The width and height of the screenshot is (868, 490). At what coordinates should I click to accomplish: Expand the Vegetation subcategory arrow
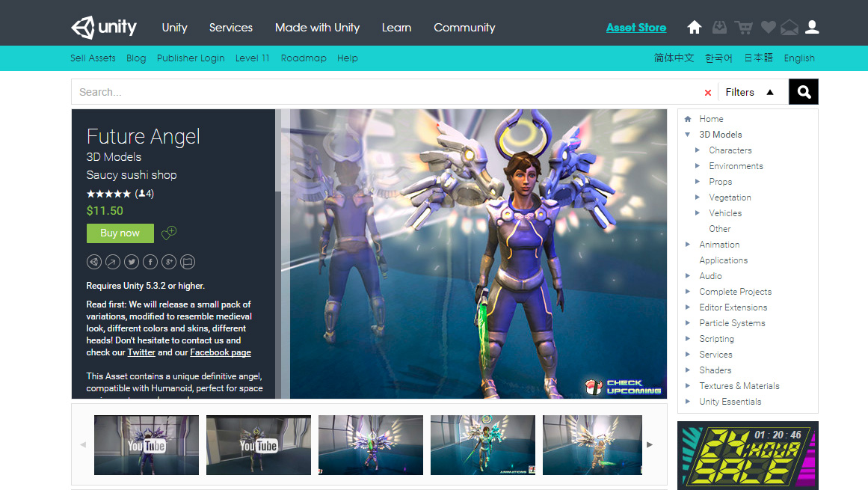(x=698, y=197)
